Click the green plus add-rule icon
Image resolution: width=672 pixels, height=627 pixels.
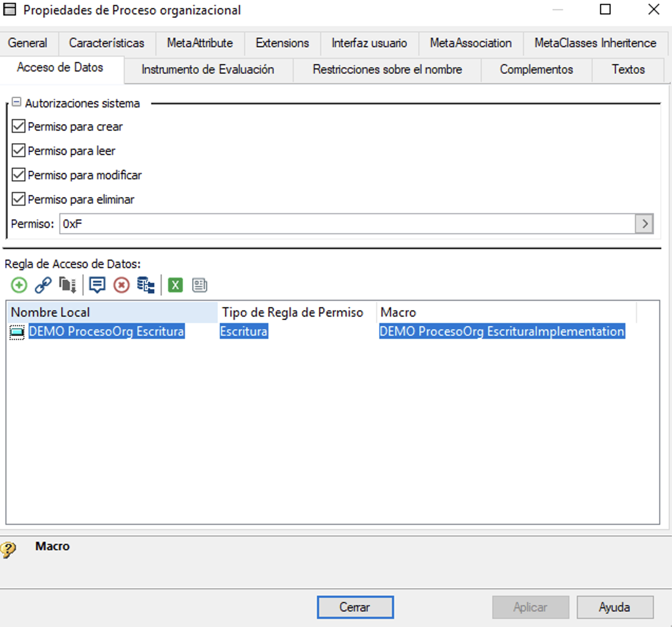19,285
